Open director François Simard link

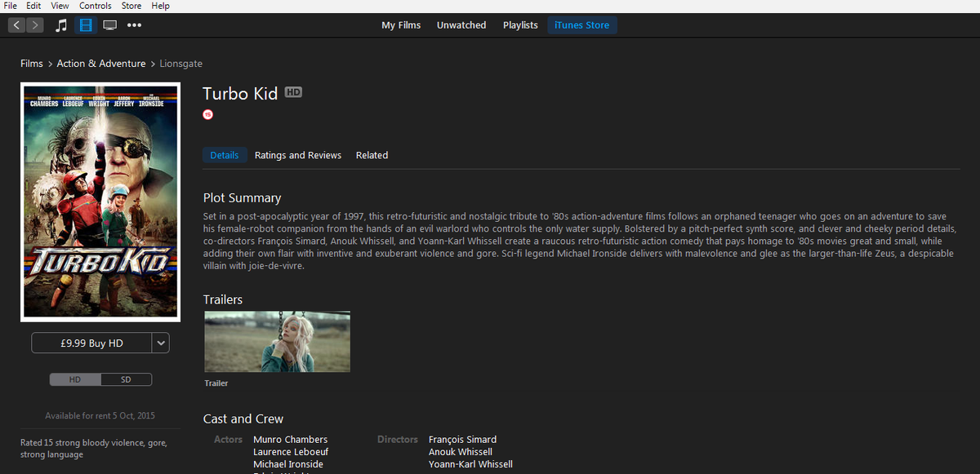click(462, 440)
